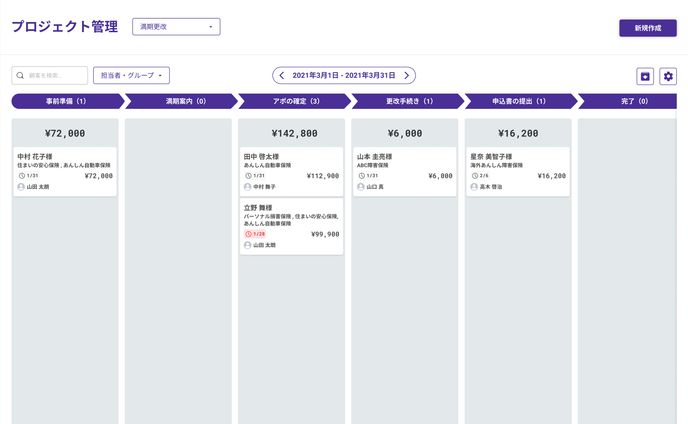Click the ¥99,900 amount on 立野 card

coord(325,234)
